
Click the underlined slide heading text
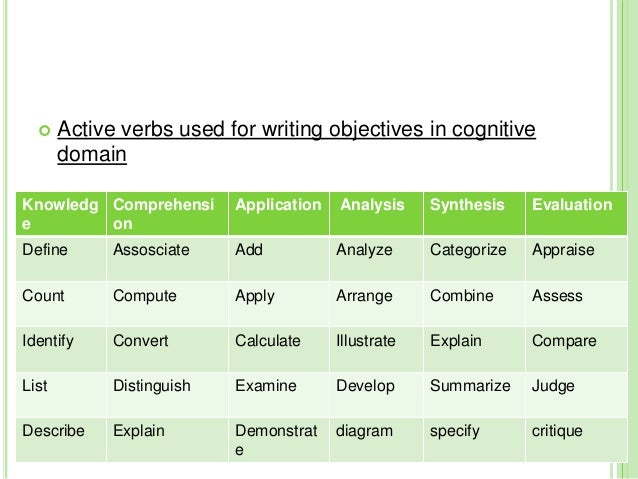(x=296, y=142)
